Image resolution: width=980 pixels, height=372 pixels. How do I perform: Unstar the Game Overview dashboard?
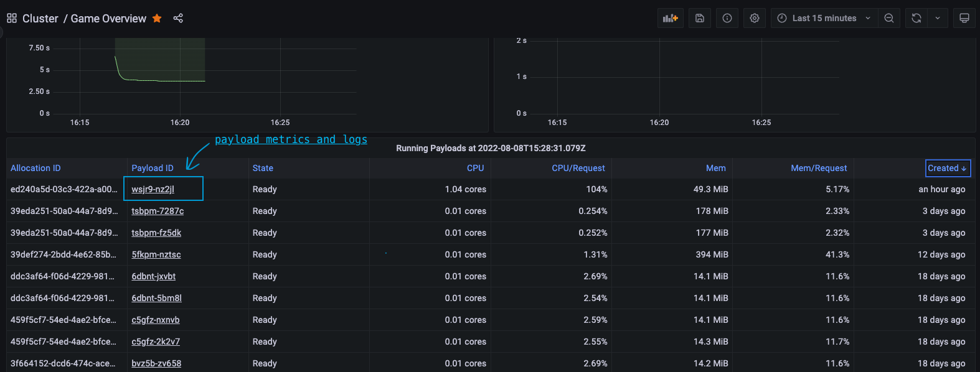pos(157,18)
